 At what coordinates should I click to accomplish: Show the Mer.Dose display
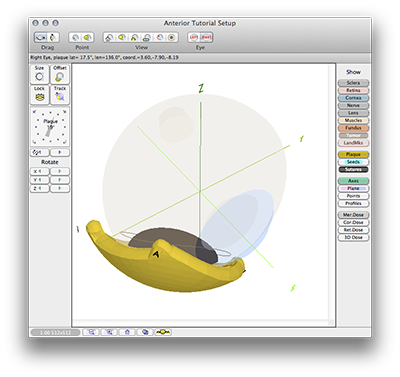[x=353, y=215]
